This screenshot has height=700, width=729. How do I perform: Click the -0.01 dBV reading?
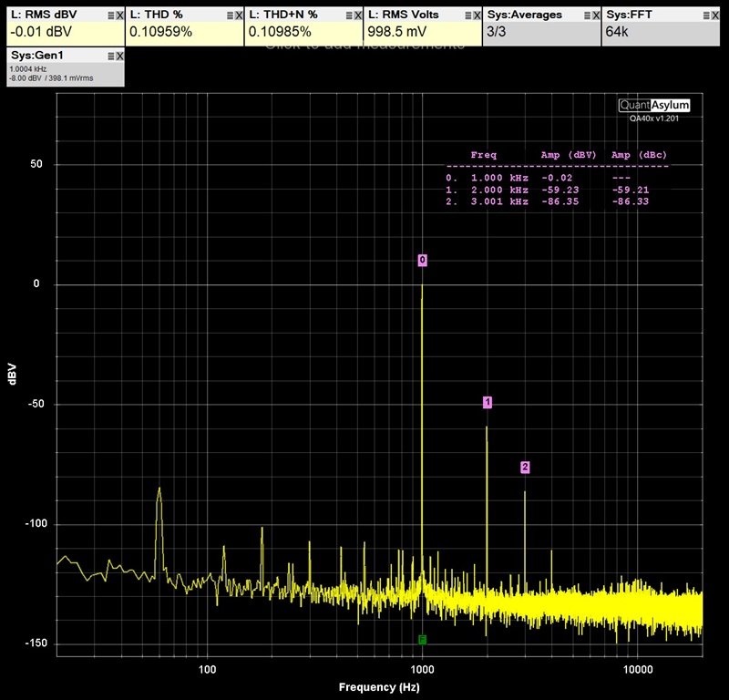41,32
